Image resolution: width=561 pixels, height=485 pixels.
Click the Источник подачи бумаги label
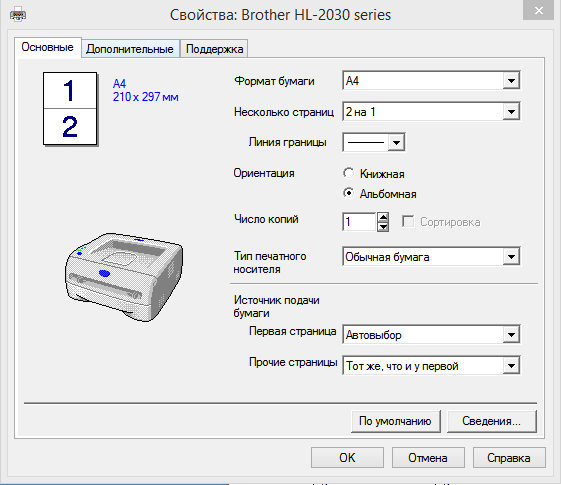point(276,306)
